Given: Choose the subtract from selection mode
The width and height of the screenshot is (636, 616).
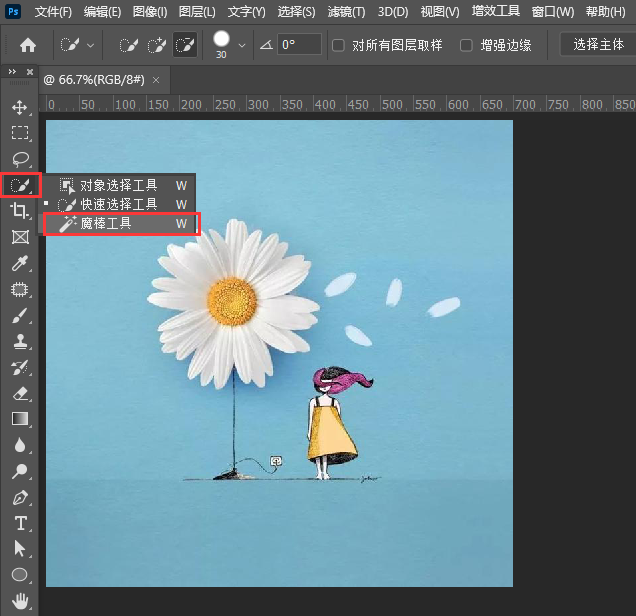Looking at the screenshot, I should point(185,45).
